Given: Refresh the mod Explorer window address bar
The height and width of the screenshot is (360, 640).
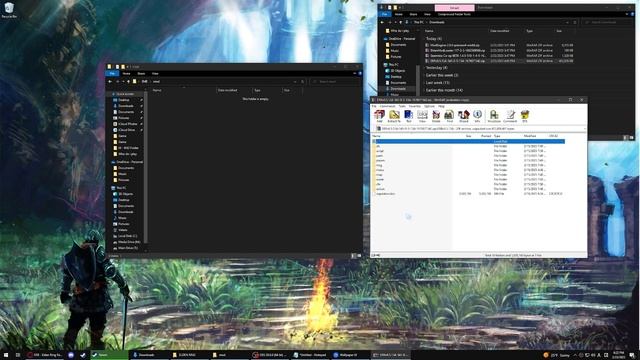Looking at the screenshot, I should [302, 82].
